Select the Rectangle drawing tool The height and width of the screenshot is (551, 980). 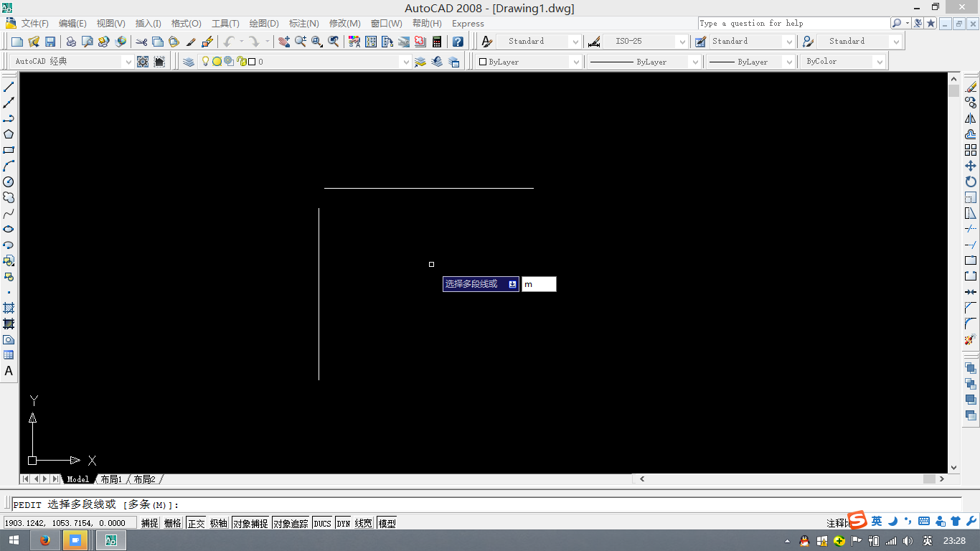click(x=9, y=150)
